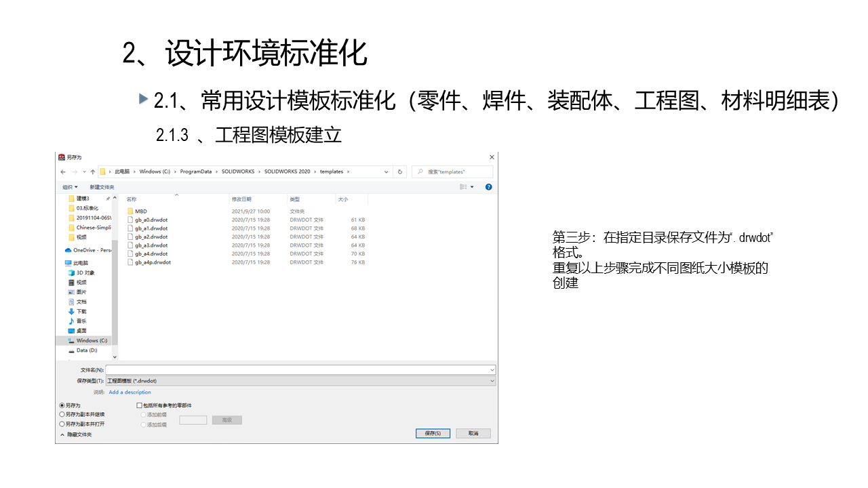The width and height of the screenshot is (868, 488).
Task: Click Add a description link
Action: pyautogui.click(x=130, y=392)
